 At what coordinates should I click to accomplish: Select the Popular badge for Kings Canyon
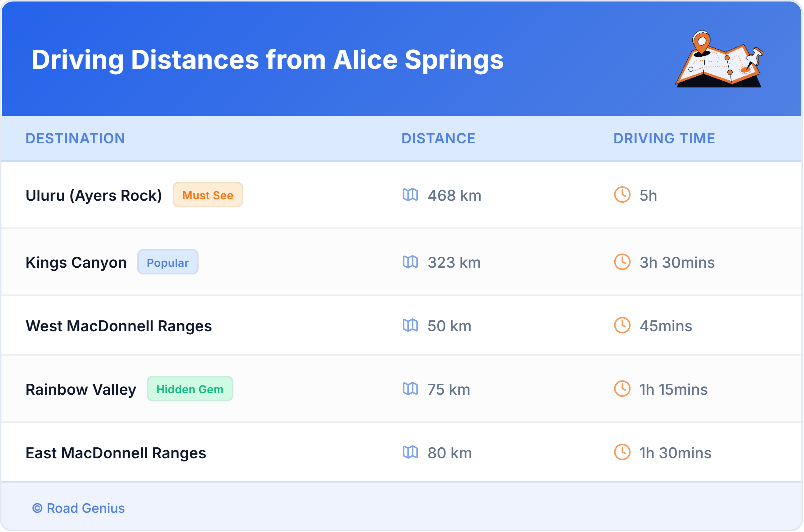pos(168,262)
